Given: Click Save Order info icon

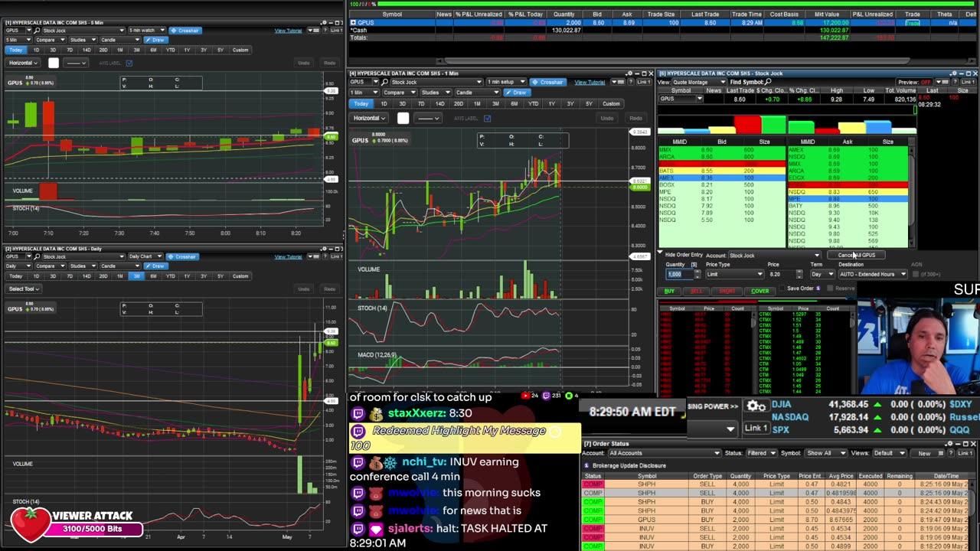Looking at the screenshot, I should click(818, 289).
